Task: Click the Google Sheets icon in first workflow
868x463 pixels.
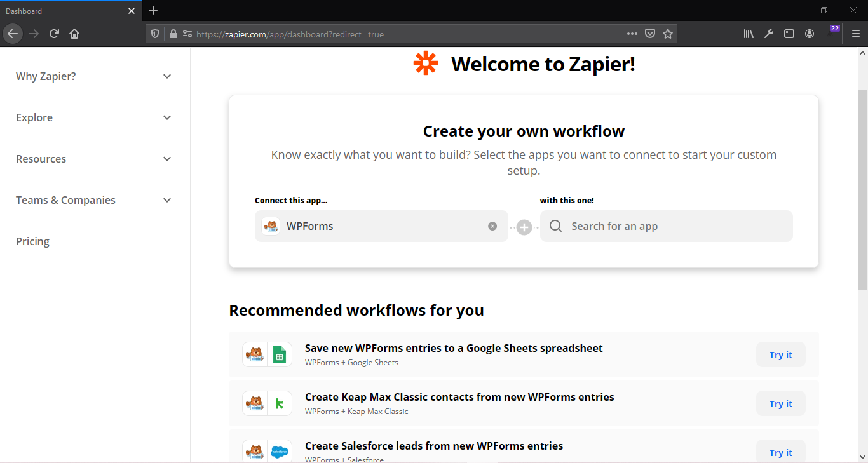Action: click(x=280, y=354)
